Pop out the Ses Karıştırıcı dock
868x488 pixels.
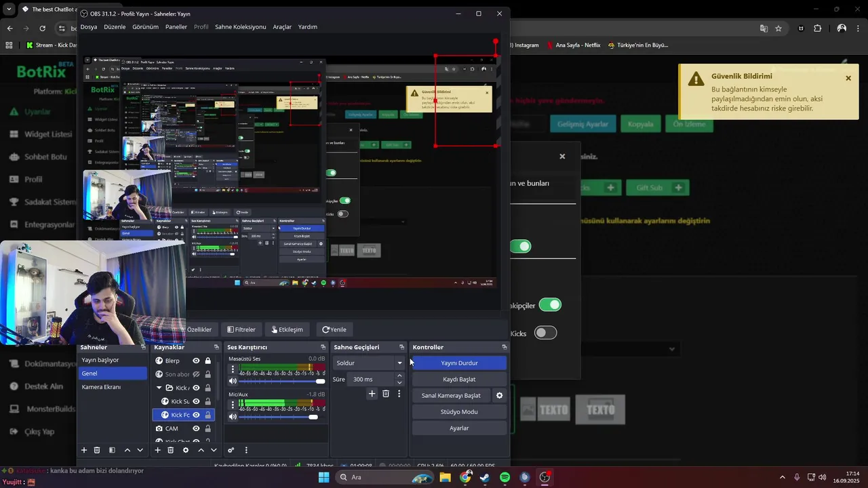(323, 347)
